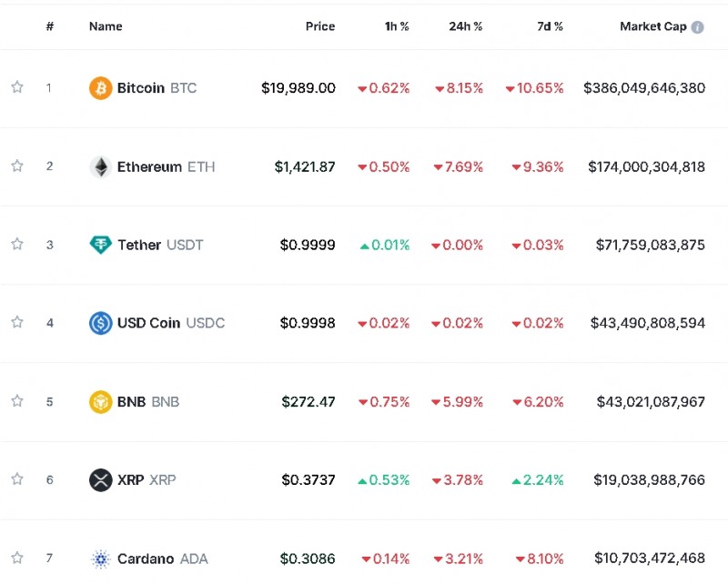
Task: Click the Bitcoin logo icon
Action: (x=100, y=88)
